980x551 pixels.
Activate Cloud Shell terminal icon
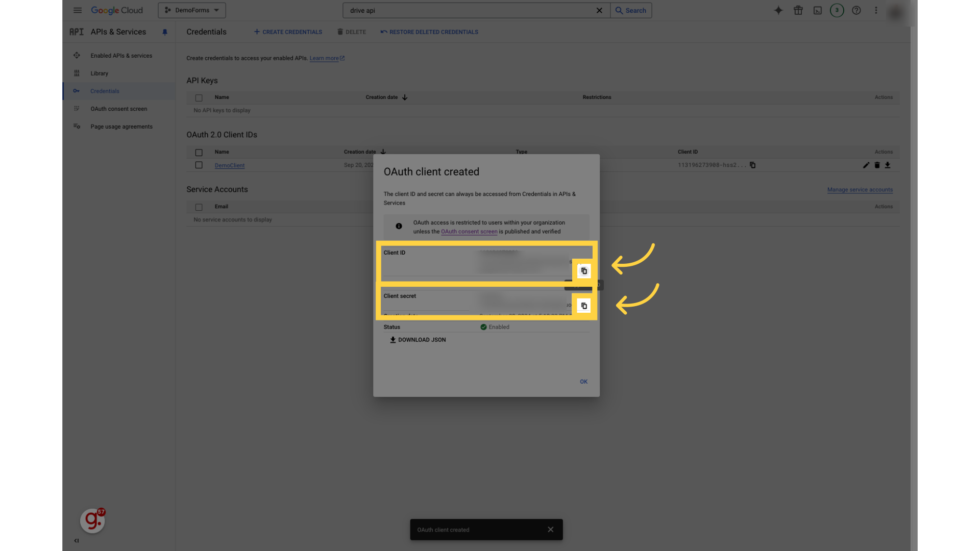click(818, 10)
